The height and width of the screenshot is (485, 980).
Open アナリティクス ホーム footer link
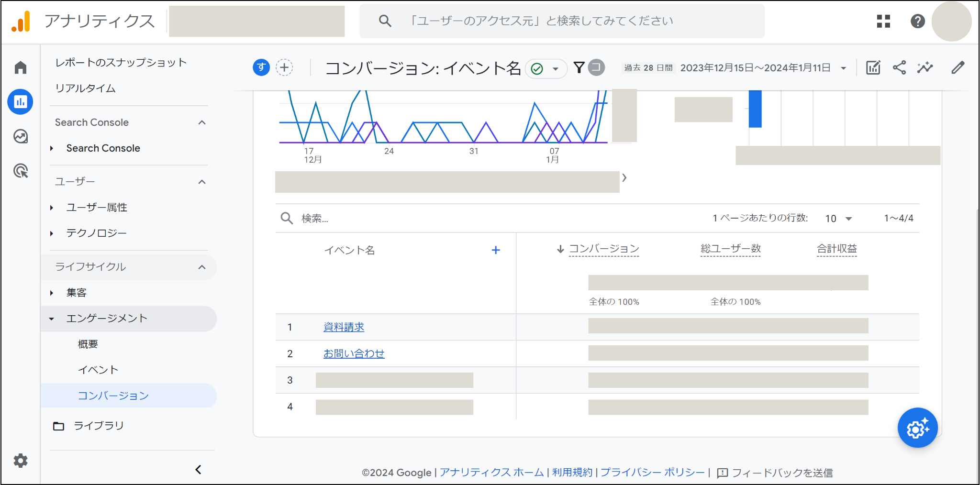tap(491, 473)
